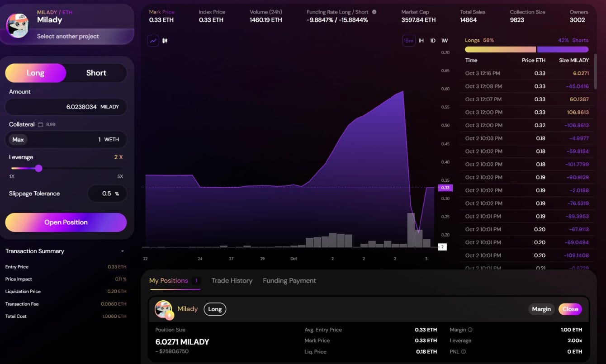
Task: Click the Price ETH column header
Action: [534, 60]
